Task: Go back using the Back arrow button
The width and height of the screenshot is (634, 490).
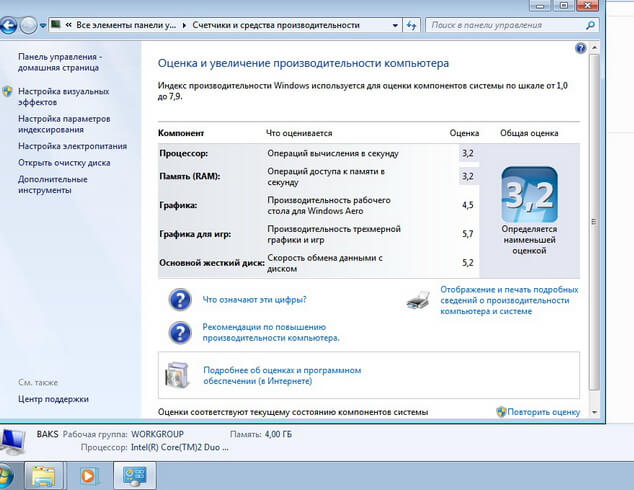Action: [9, 23]
